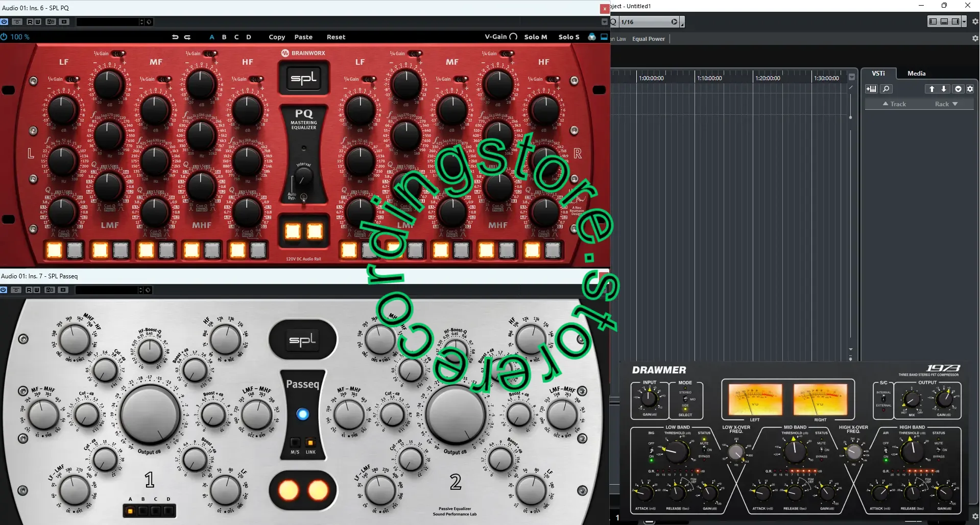Click the redo arrow in the SPL PQ toolbar
980x525 pixels.
tap(187, 37)
